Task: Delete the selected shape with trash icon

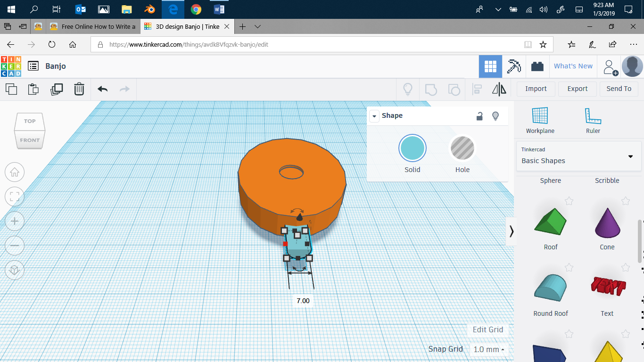Action: click(x=79, y=89)
